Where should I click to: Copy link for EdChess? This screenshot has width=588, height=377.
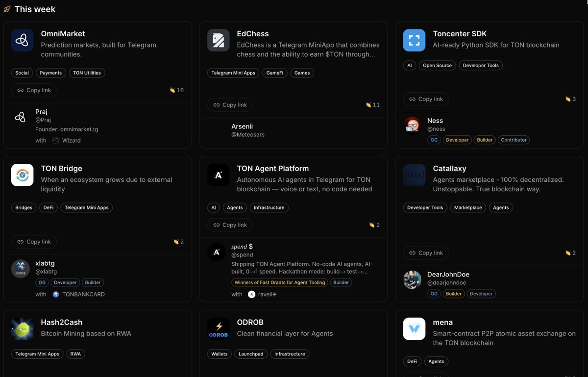tap(230, 105)
